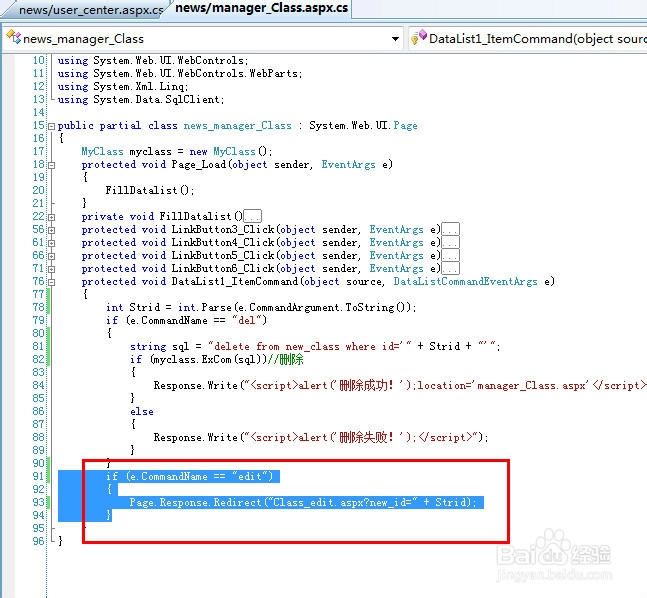Click line number 96 in the margin
Image resolution: width=647 pixels, height=598 pixels.
pos(38,541)
